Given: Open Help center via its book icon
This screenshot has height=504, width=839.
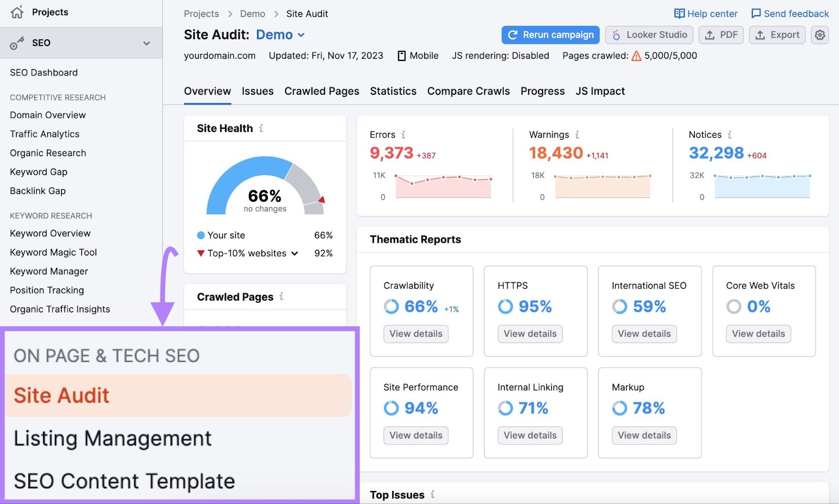Looking at the screenshot, I should click(x=680, y=13).
